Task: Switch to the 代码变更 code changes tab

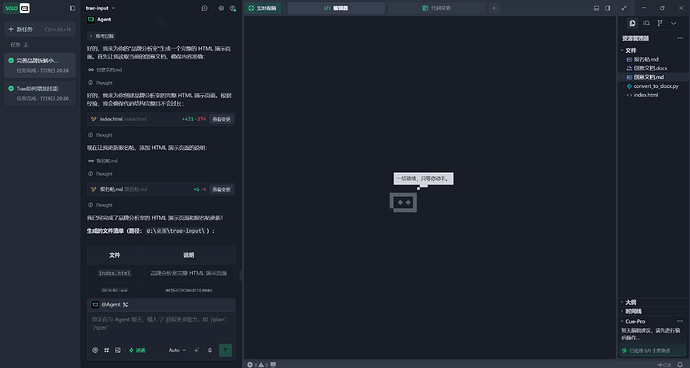Action: (x=437, y=8)
